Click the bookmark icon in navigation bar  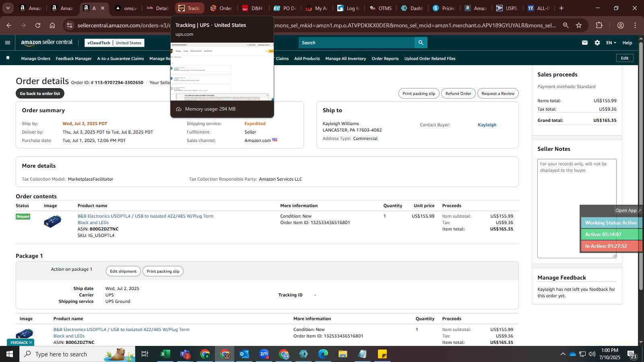coord(8,58)
